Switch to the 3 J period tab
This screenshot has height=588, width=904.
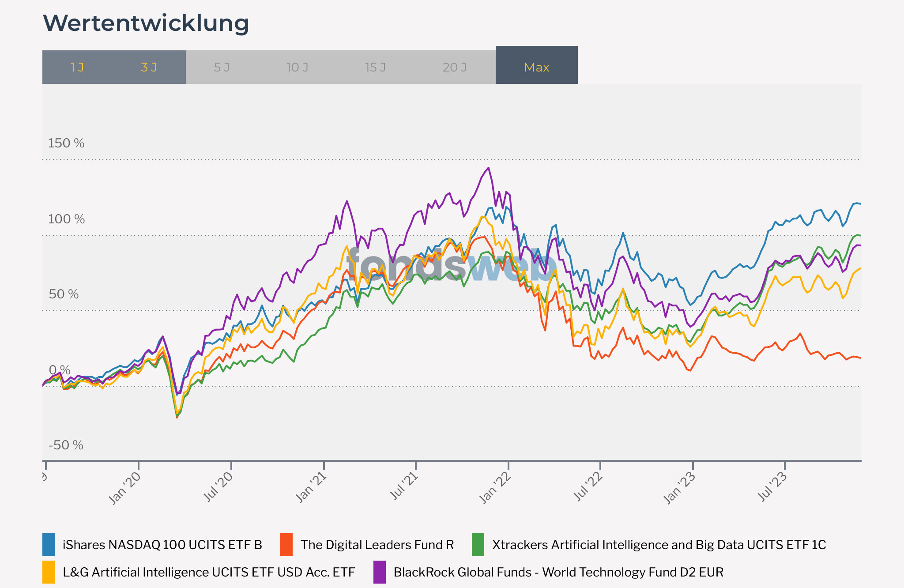pyautogui.click(x=149, y=68)
